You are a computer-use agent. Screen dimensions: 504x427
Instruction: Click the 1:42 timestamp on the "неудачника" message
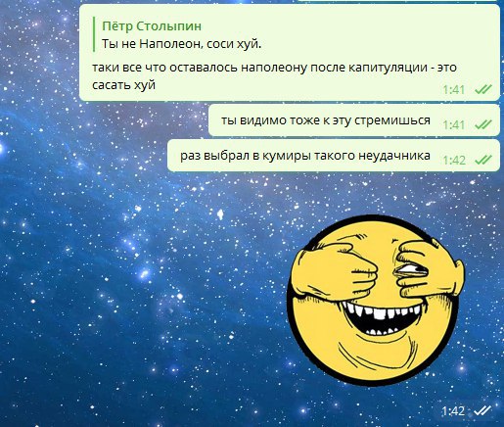coord(454,160)
